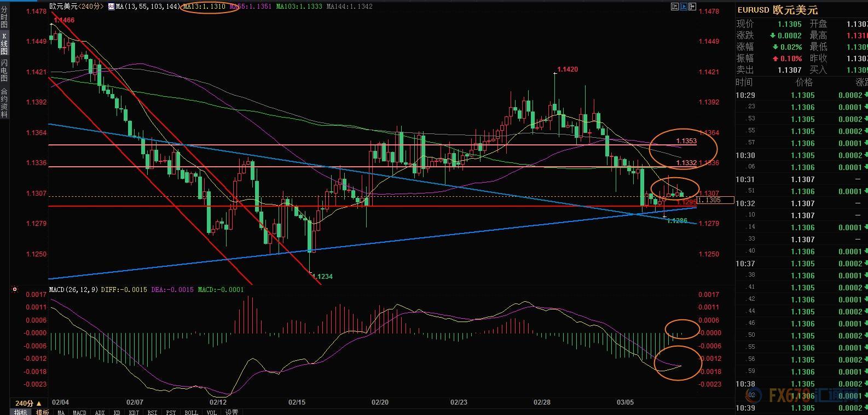Click the 欧元美元<240分> chart title
The width and height of the screenshot is (868, 415).
pyautogui.click(x=76, y=7)
